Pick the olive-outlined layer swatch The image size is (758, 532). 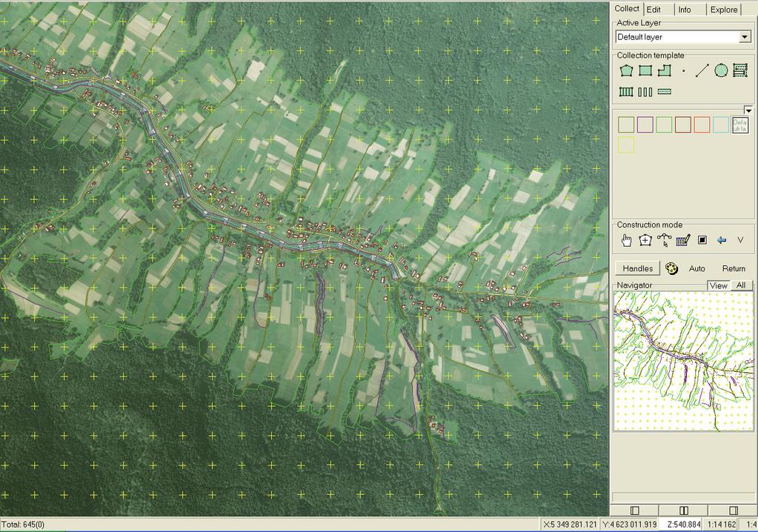[626, 124]
